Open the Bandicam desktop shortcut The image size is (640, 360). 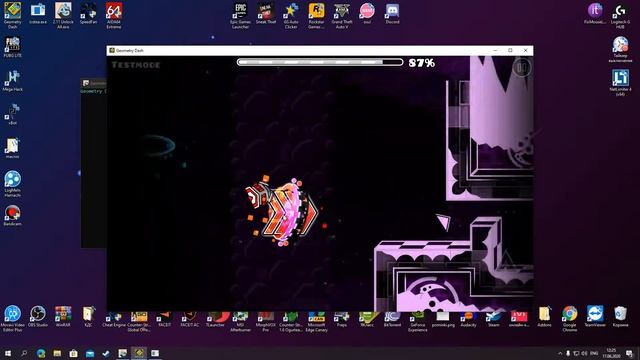click(13, 215)
